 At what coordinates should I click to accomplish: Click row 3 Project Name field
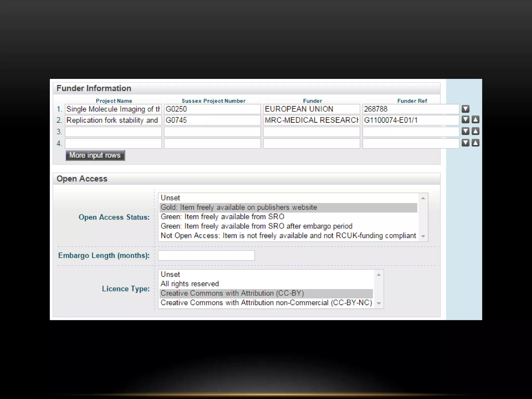tap(113, 132)
